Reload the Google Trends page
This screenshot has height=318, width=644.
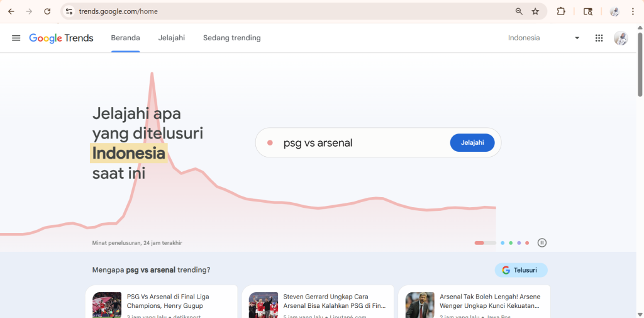tap(47, 11)
